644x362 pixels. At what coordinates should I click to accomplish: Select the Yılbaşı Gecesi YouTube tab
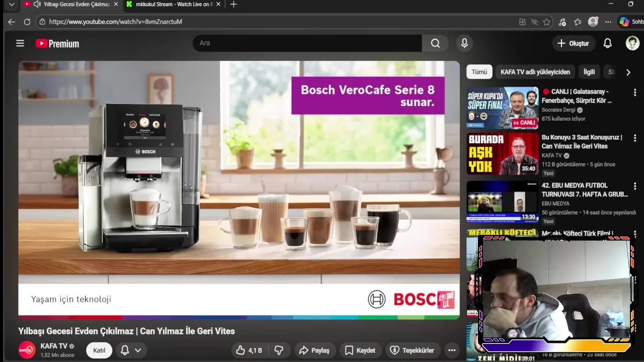[x=71, y=5]
